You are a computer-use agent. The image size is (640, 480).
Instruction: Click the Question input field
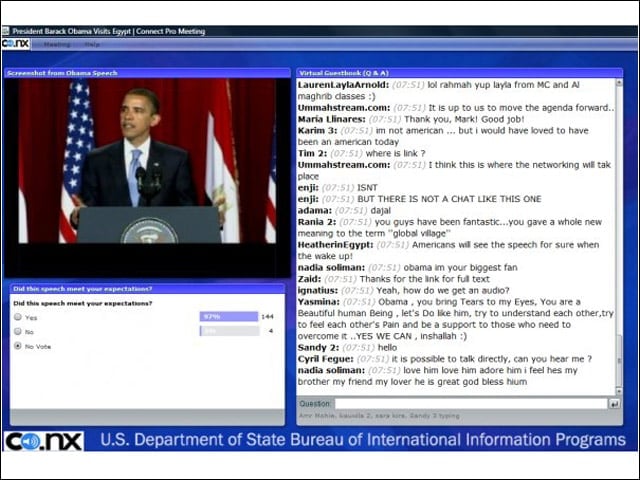[471, 404]
